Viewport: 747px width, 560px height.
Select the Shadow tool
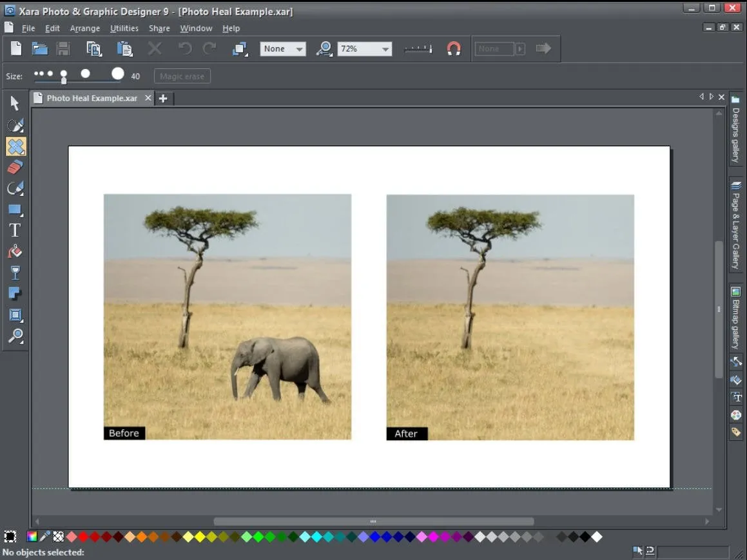[x=15, y=294]
